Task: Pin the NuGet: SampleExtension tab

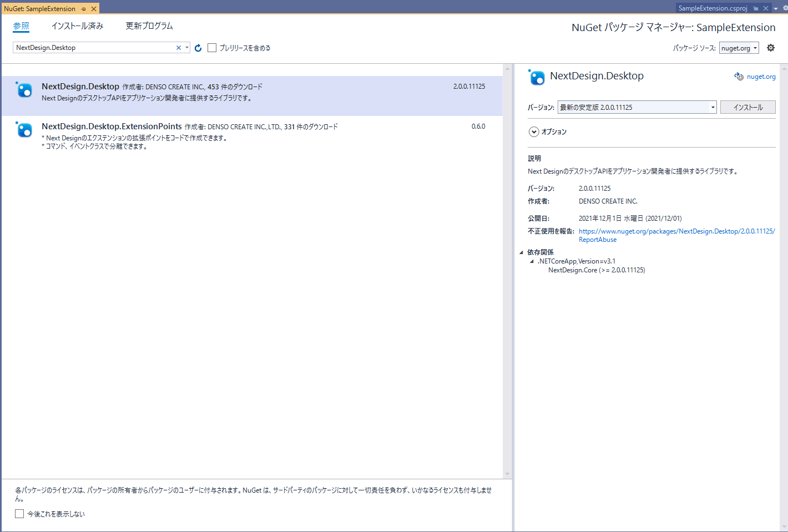Action: click(84, 9)
